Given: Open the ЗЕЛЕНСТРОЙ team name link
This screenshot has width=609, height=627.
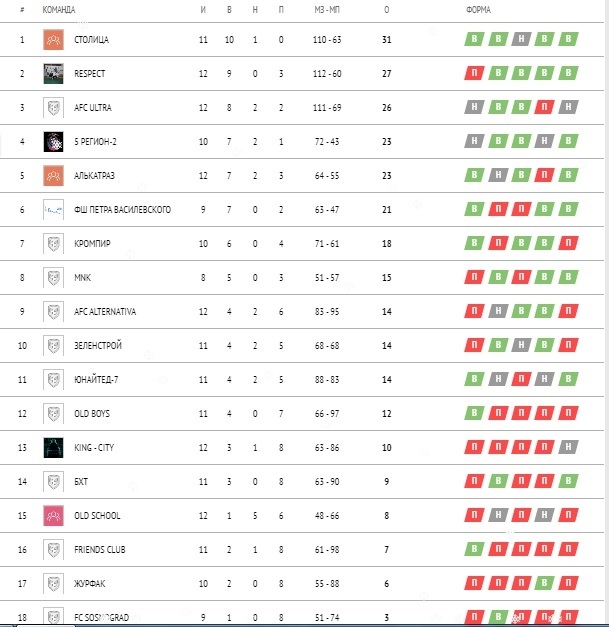Looking at the screenshot, I should click(98, 345).
